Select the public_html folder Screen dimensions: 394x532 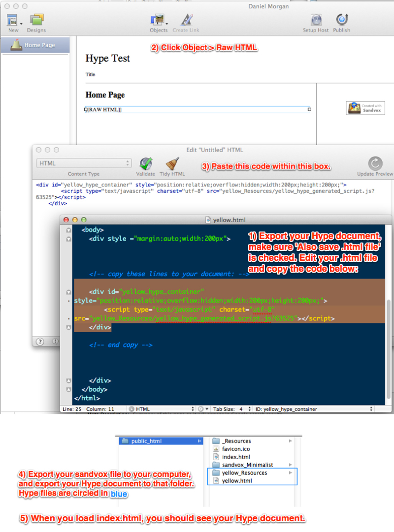click(161, 441)
